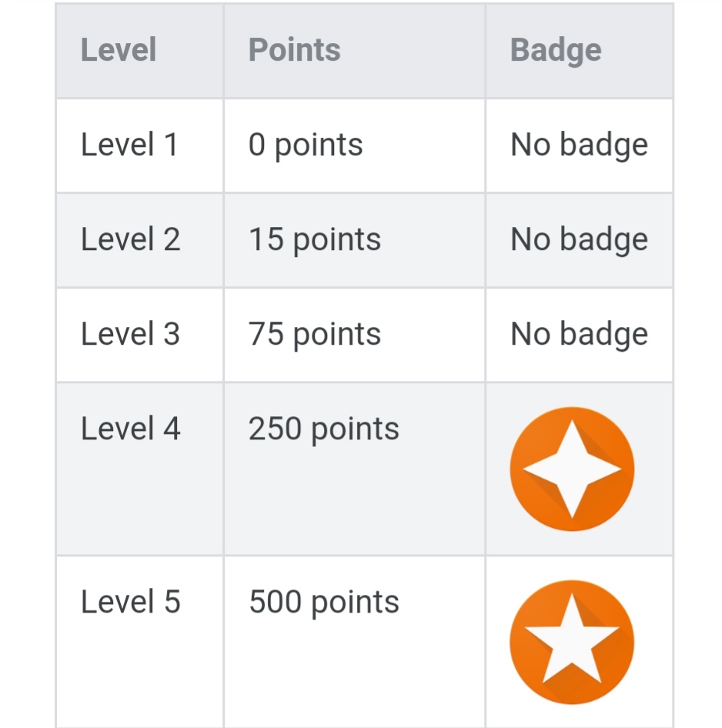Screen dimensions: 722x728
Task: Select the Level 1 cell
Action: click(x=139, y=145)
